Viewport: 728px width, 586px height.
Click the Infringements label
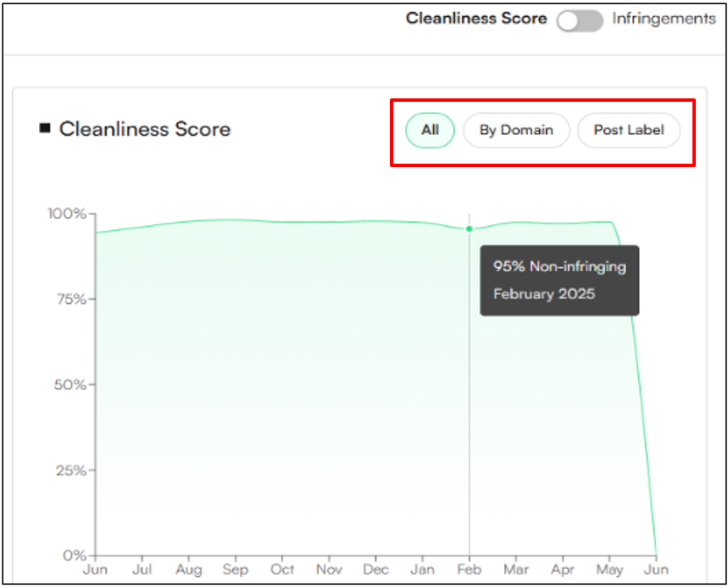(x=664, y=19)
